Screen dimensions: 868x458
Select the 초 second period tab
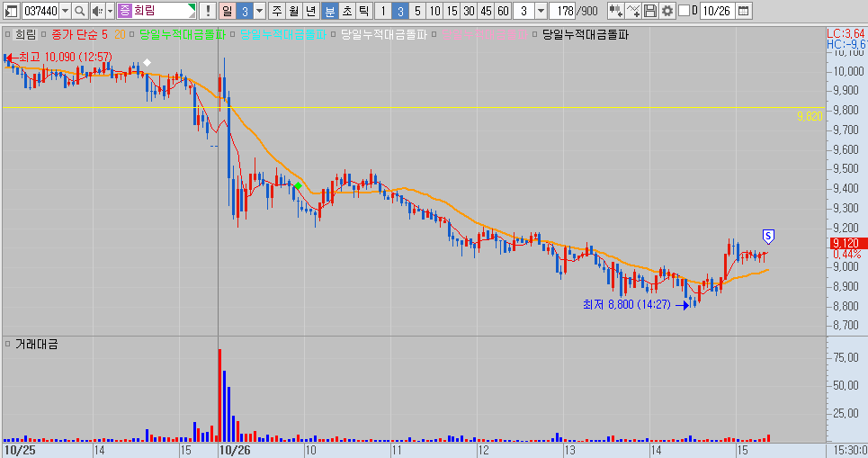coord(346,11)
